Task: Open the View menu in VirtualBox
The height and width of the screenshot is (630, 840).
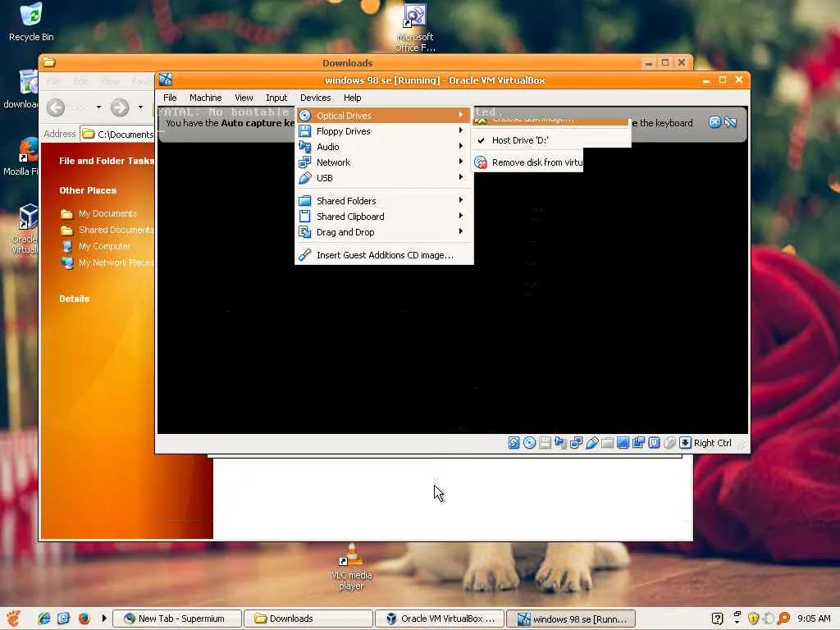Action: (x=244, y=98)
